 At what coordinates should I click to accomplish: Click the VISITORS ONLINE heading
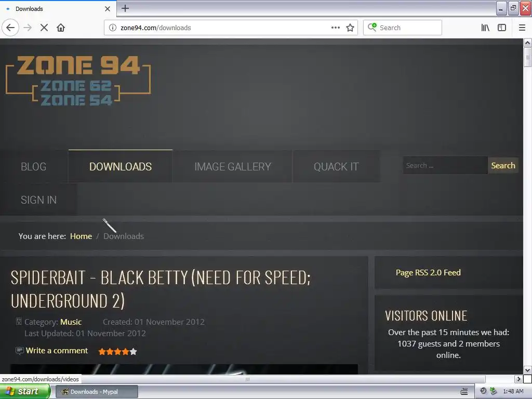[x=426, y=316]
